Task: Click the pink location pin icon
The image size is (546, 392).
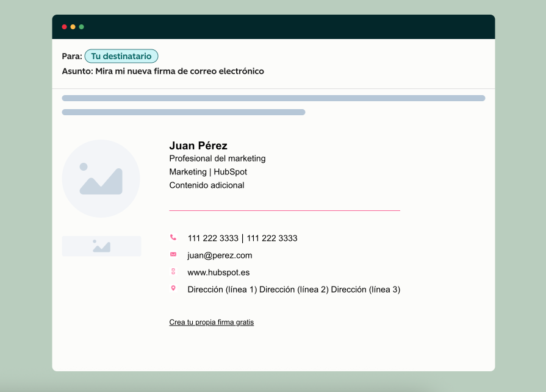Action: click(173, 290)
